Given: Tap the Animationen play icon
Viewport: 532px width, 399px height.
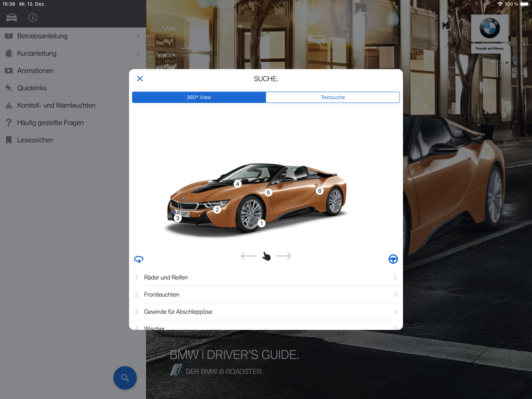Looking at the screenshot, I should (x=9, y=71).
